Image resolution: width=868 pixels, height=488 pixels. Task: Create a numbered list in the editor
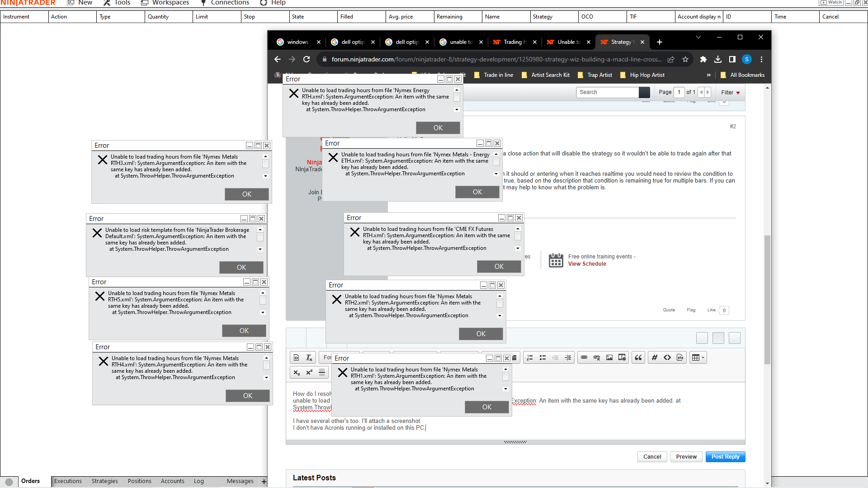[529, 357]
